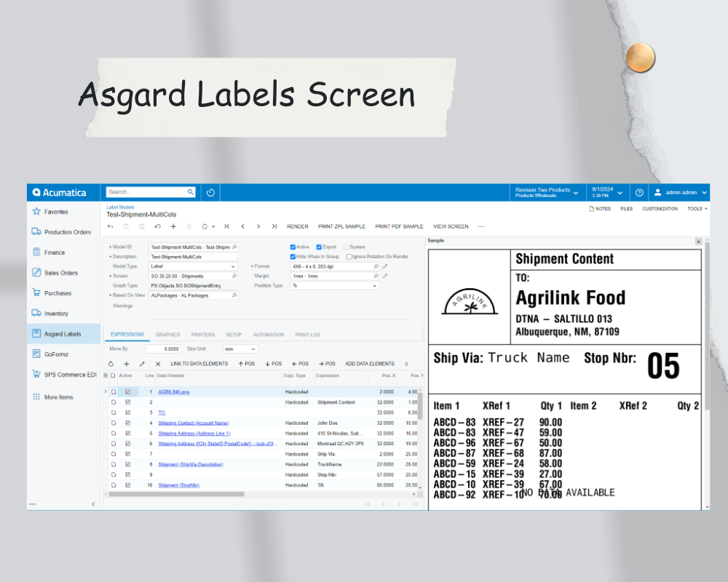This screenshot has height=582, width=728.
Task: Add a new label model record
Action: coord(173,226)
